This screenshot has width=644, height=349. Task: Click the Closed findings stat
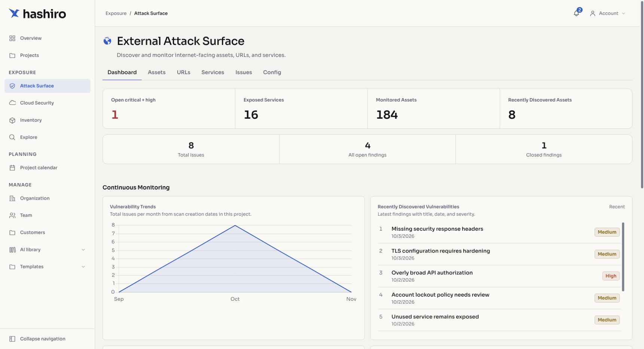tap(544, 149)
